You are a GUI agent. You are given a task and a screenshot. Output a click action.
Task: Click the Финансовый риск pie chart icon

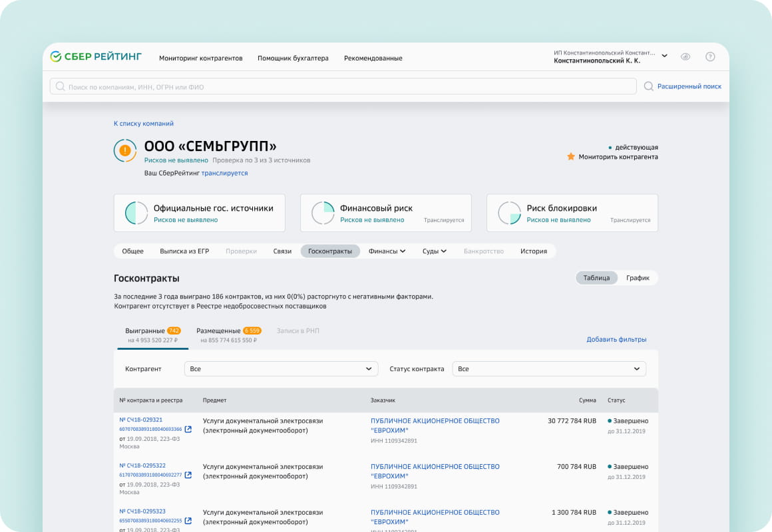coord(323,213)
